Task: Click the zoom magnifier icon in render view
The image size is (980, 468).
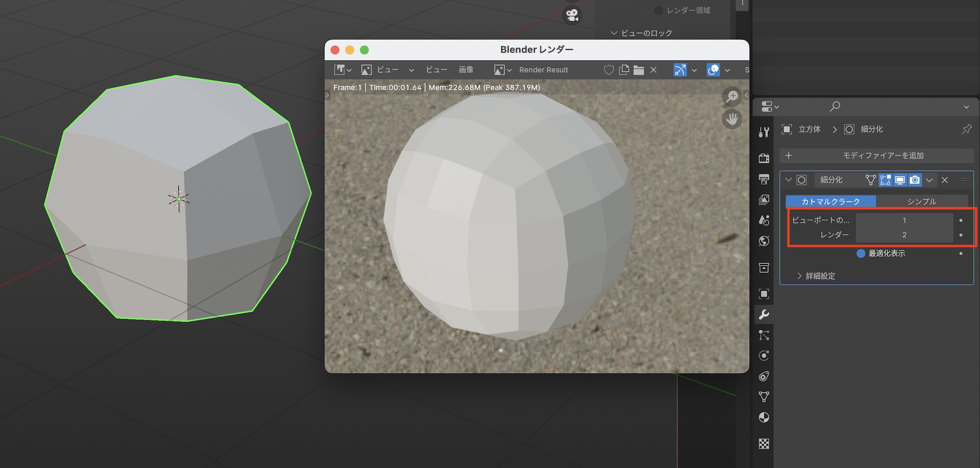Action: 732,97
